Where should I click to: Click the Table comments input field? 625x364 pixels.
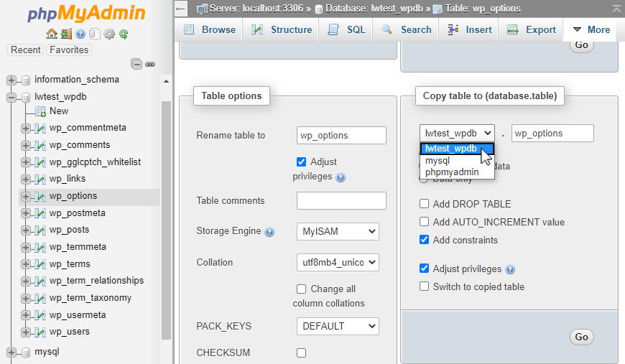(x=342, y=201)
